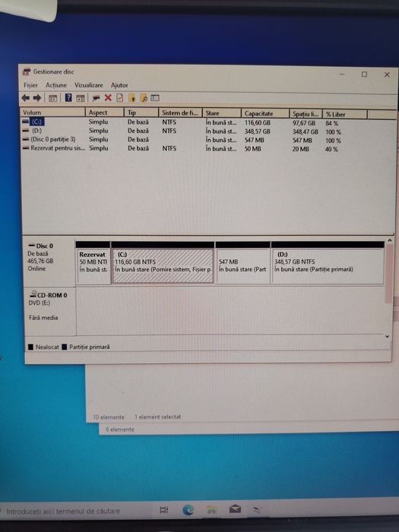Screen dimensions: 399x532
Task: Click Show/Hide Console Tree toolbar icon
Action: point(52,98)
